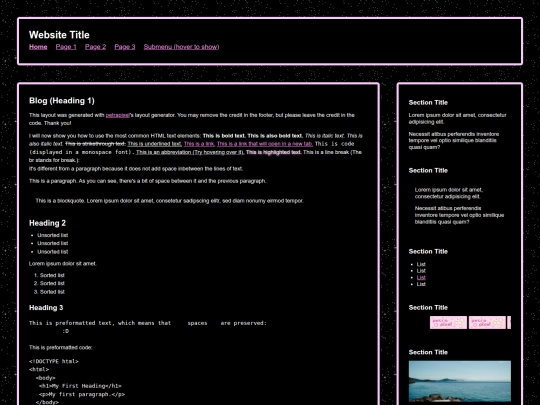The width and height of the screenshot is (540, 405).
Task: Click the highlighted text sample
Action: (273, 152)
